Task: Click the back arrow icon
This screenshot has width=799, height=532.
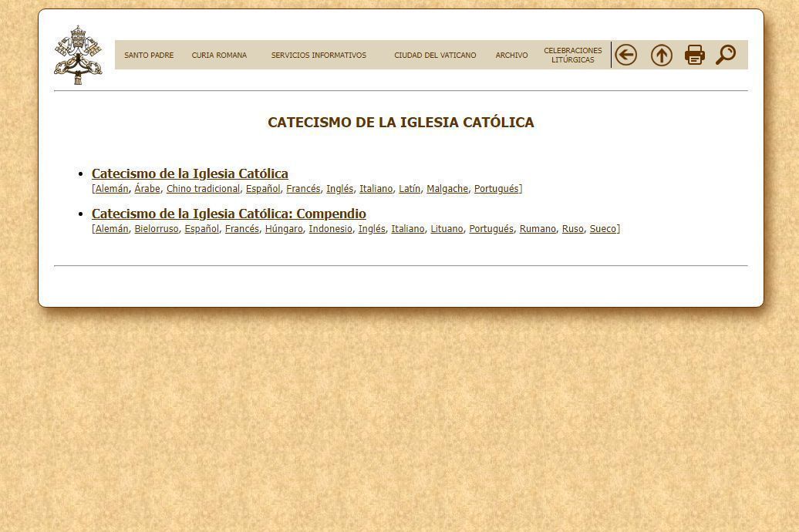Action: coord(625,55)
